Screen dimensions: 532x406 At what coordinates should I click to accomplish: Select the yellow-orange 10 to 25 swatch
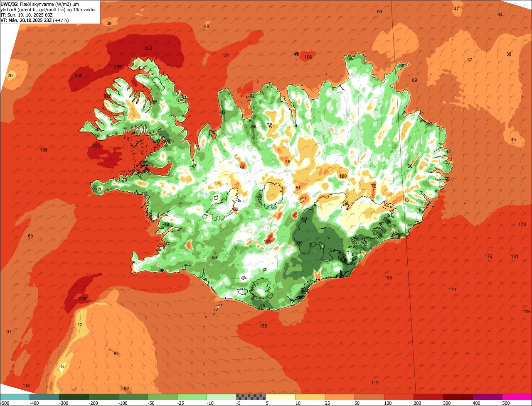click(310, 396)
